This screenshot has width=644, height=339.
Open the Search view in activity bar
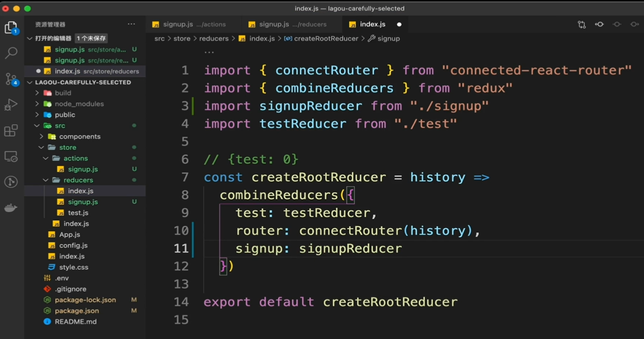[x=11, y=53]
